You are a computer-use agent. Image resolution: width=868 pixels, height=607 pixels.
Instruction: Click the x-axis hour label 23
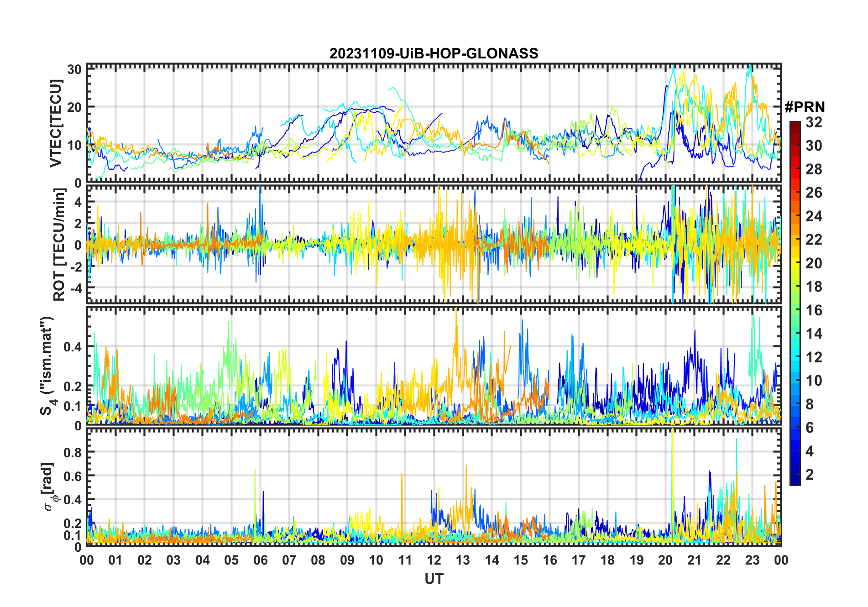click(752, 560)
